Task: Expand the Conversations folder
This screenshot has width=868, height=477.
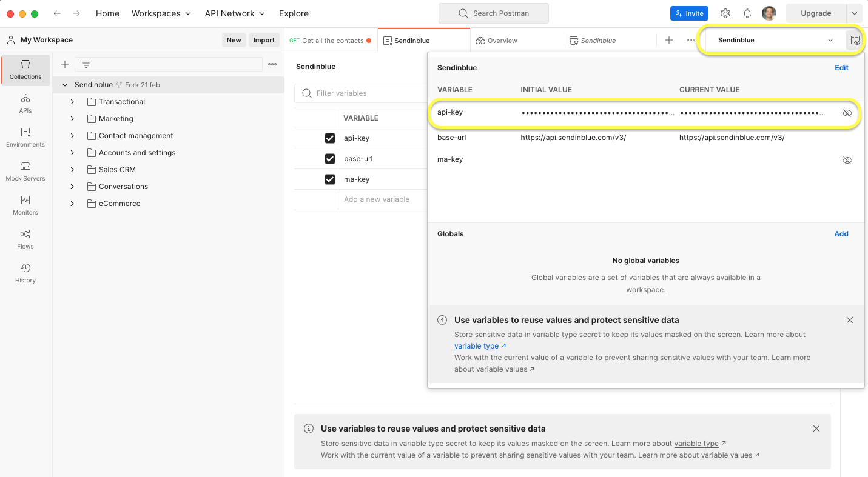Action: [x=72, y=187]
